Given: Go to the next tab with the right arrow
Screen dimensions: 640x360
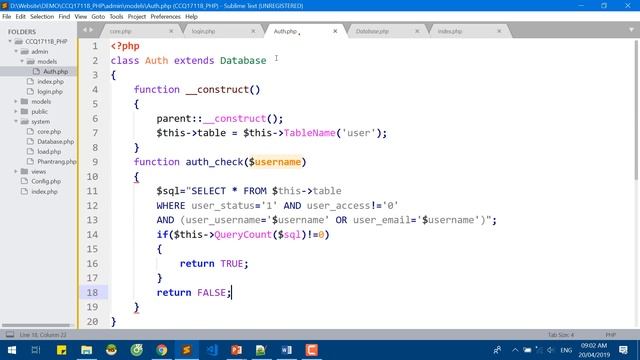Looking at the screenshot, I should pos(91,30).
